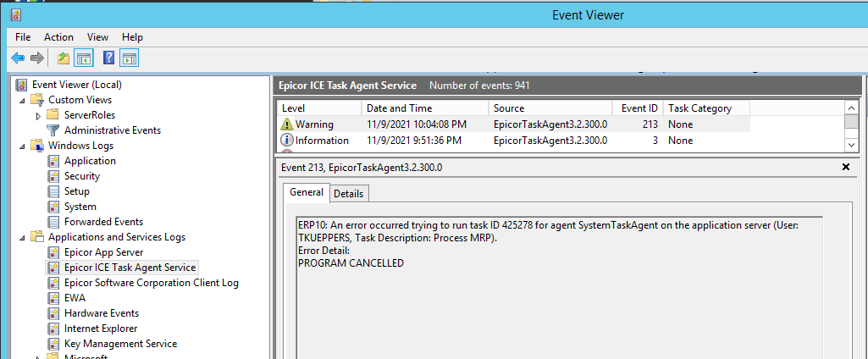Image resolution: width=868 pixels, height=359 pixels.
Task: Select the 10:04:08 PM Warning event row
Action: click(513, 124)
